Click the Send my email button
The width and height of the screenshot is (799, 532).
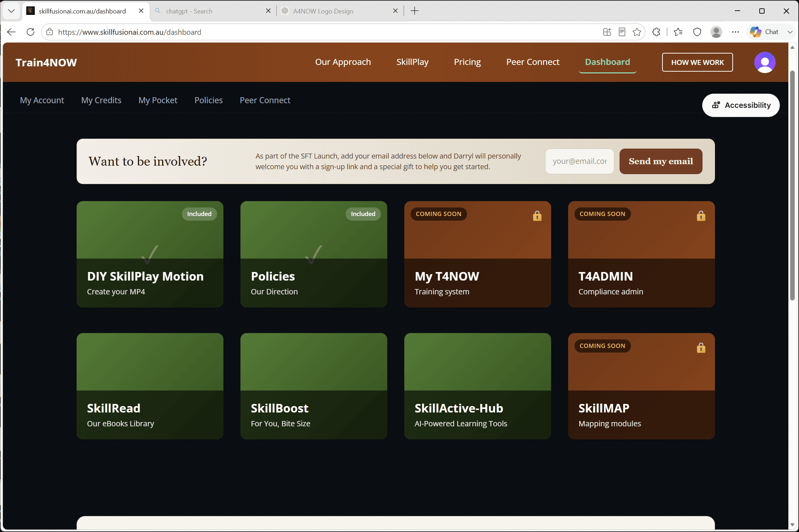tap(661, 161)
